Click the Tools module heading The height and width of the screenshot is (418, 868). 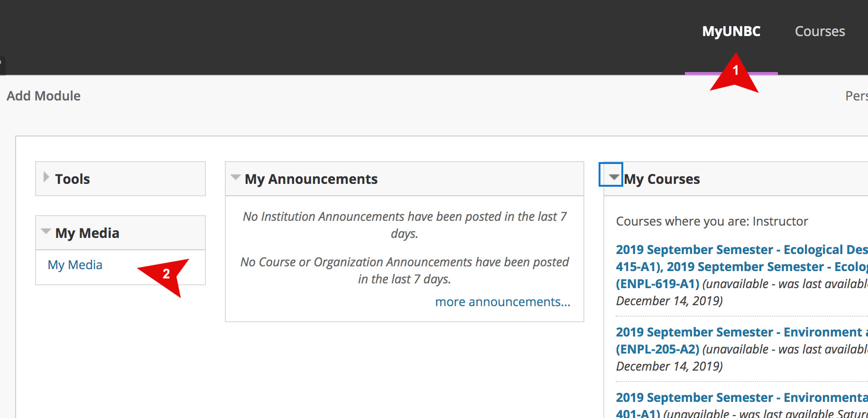coord(73,179)
